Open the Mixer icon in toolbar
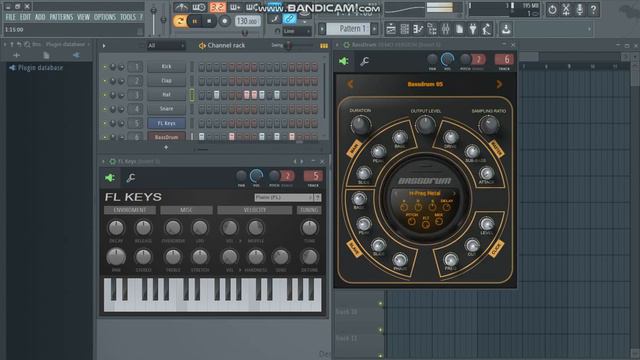Image resolution: width=640 pixels, height=360 pixels. click(445, 29)
